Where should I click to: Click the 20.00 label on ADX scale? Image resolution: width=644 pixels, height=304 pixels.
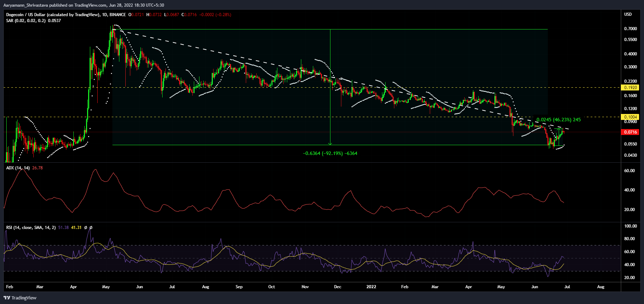tap(629, 210)
